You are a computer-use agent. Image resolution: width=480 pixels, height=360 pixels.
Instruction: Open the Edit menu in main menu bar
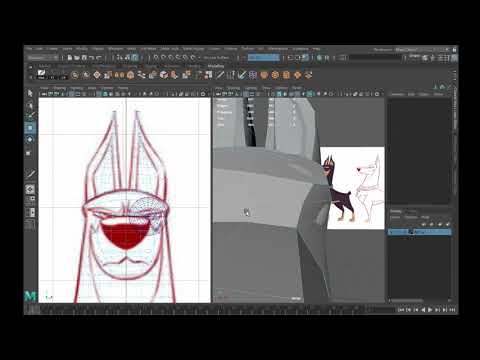tap(40, 49)
